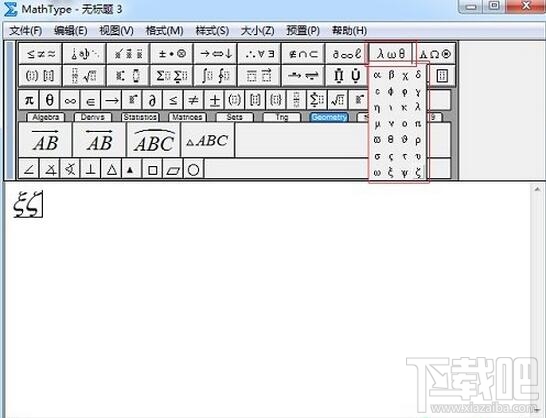Open the spaces and ellipses palette

[84, 54]
